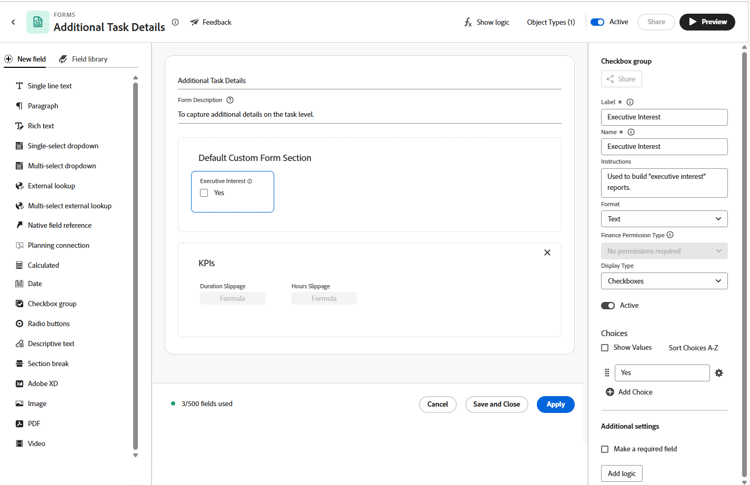
Task: Click the Adobe XD field icon
Action: point(19,384)
